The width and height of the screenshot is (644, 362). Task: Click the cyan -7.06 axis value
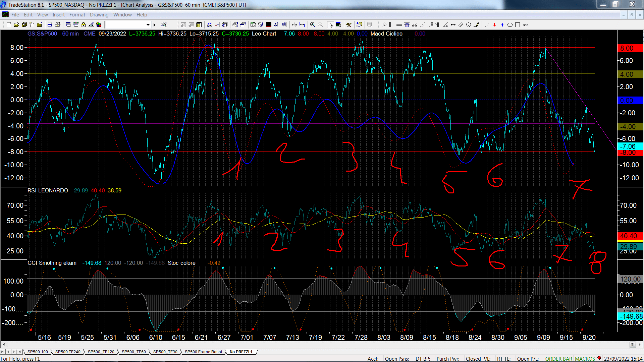630,146
